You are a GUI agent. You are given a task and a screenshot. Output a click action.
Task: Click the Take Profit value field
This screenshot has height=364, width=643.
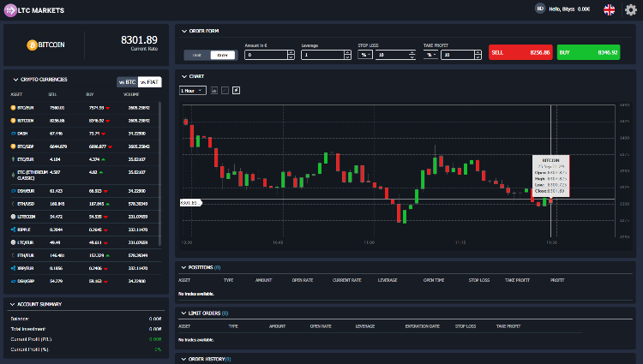[x=458, y=55]
